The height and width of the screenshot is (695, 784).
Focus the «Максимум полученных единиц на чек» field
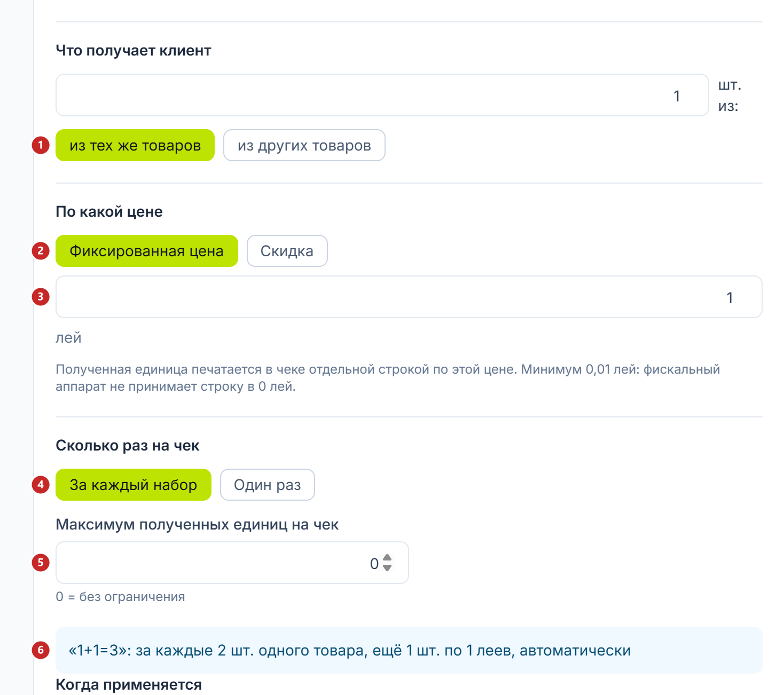coord(232,563)
